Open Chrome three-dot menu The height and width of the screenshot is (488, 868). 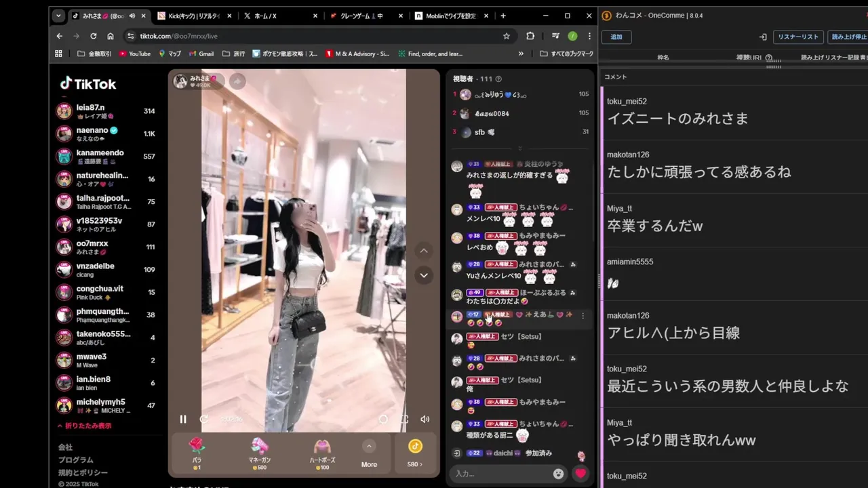tap(589, 36)
